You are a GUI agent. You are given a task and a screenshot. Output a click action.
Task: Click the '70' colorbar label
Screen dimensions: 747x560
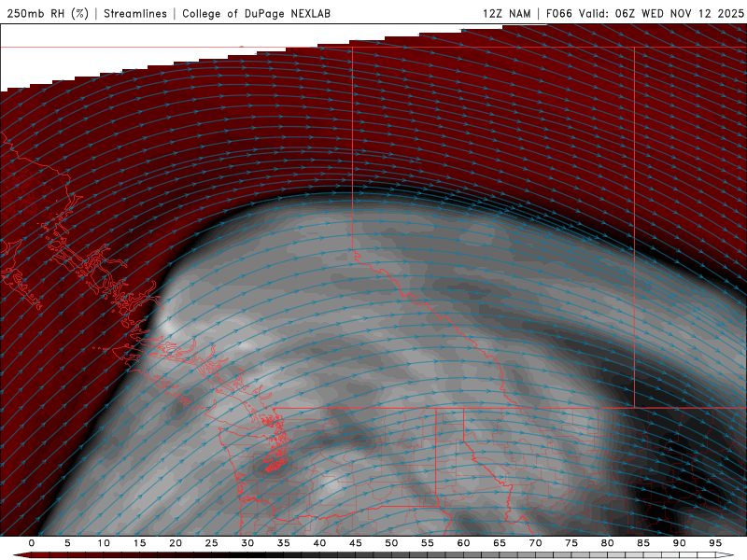pos(535,543)
